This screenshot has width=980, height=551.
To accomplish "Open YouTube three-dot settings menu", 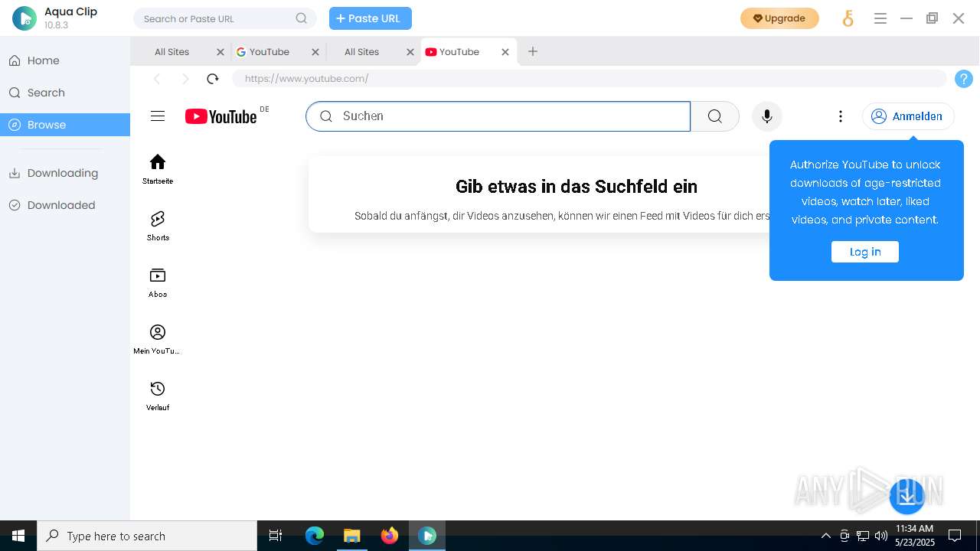I will (x=841, y=116).
